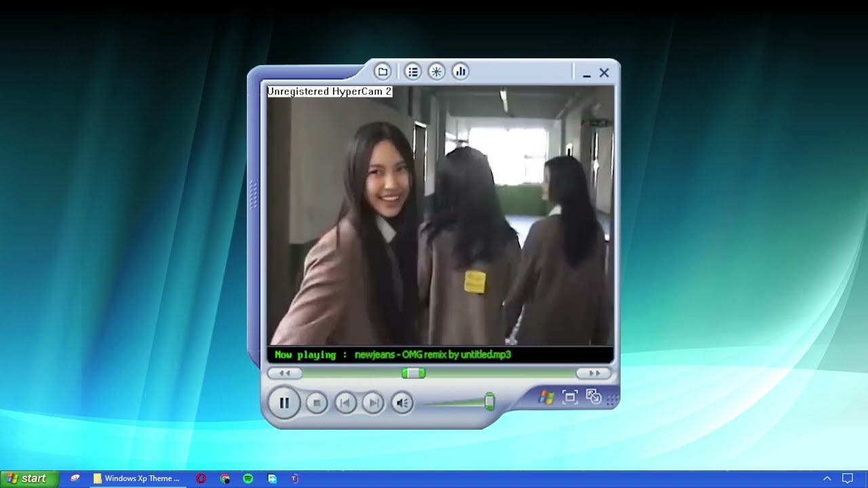Click the 'Now playing' track title text
868x488 pixels.
(x=433, y=354)
